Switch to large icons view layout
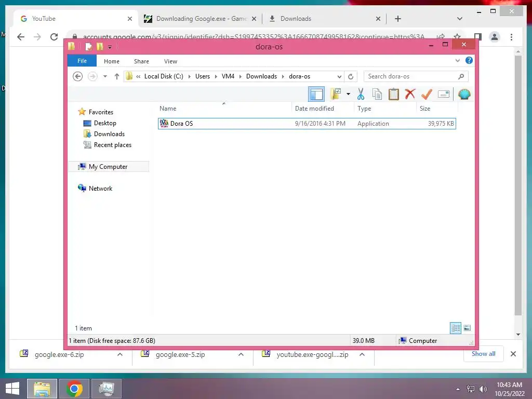Screen dimensions: 532x399 tap(467, 328)
